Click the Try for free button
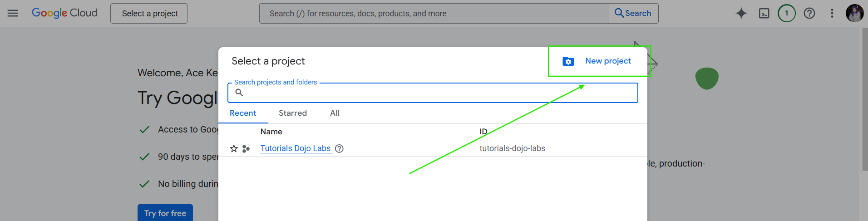 (x=165, y=213)
